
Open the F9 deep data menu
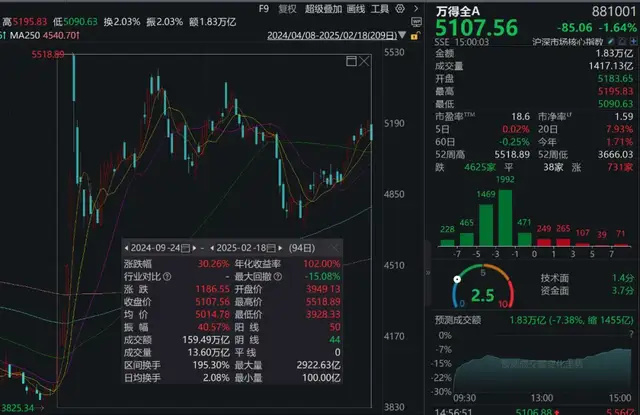[264, 9]
